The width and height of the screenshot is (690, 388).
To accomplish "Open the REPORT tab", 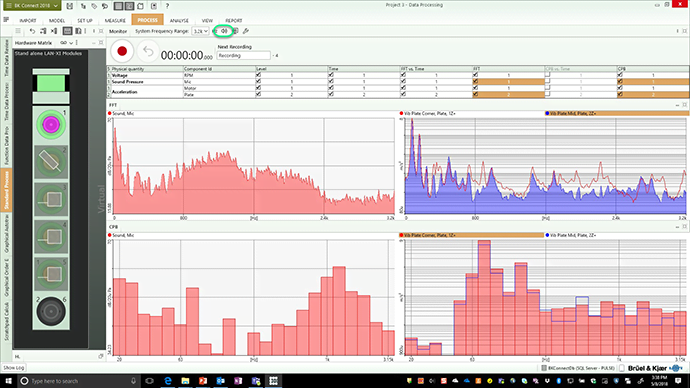I will click(x=234, y=21).
